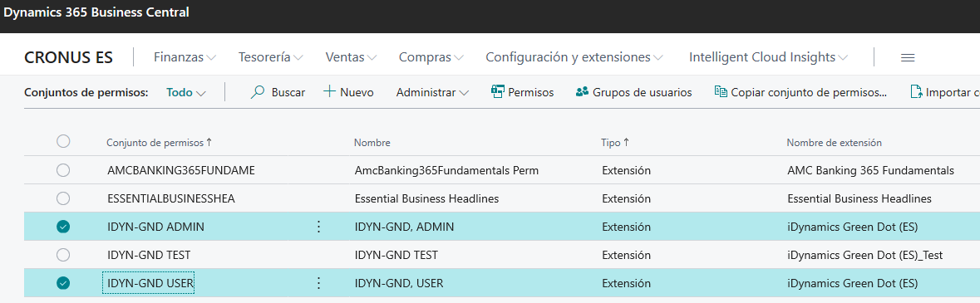This screenshot has height=303, width=980.
Task: Click the AMCBANKING365FUNDAME cell
Action: tap(181, 170)
